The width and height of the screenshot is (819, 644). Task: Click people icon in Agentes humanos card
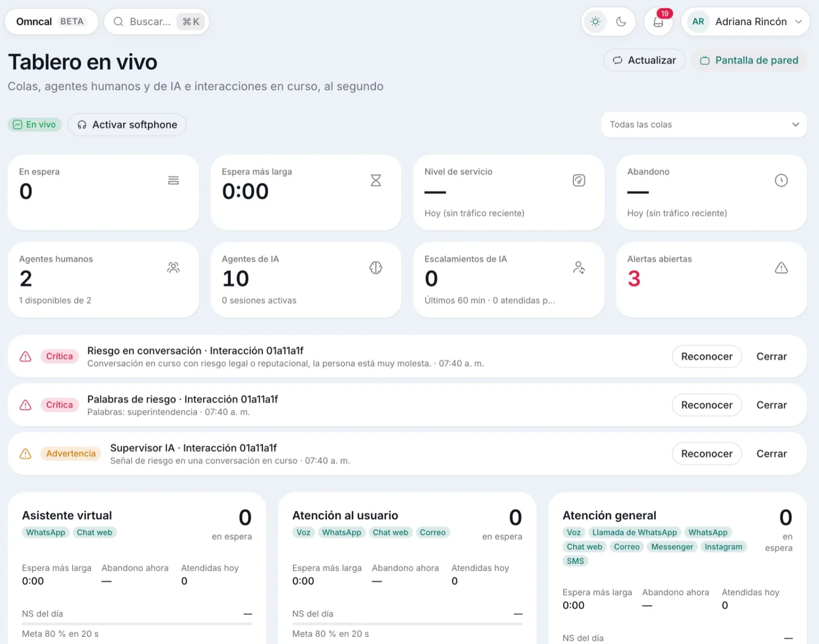click(x=174, y=268)
